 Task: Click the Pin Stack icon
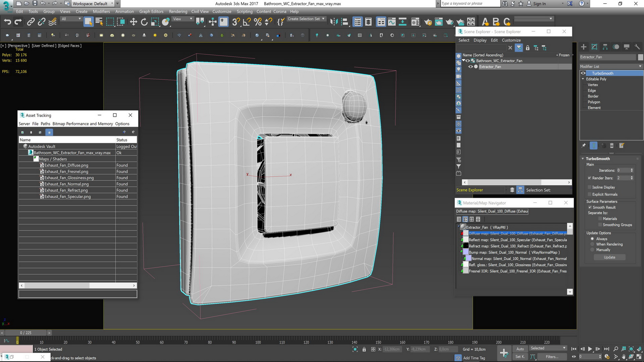[x=584, y=145]
